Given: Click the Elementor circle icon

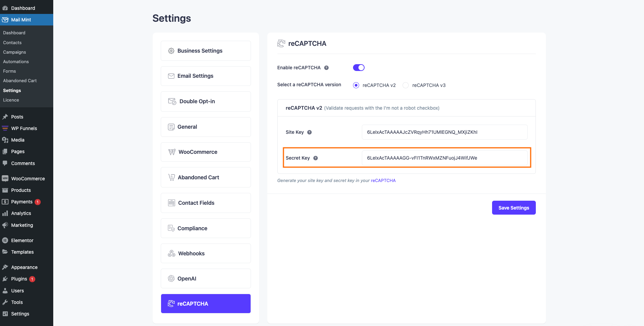Looking at the screenshot, I should (5, 240).
